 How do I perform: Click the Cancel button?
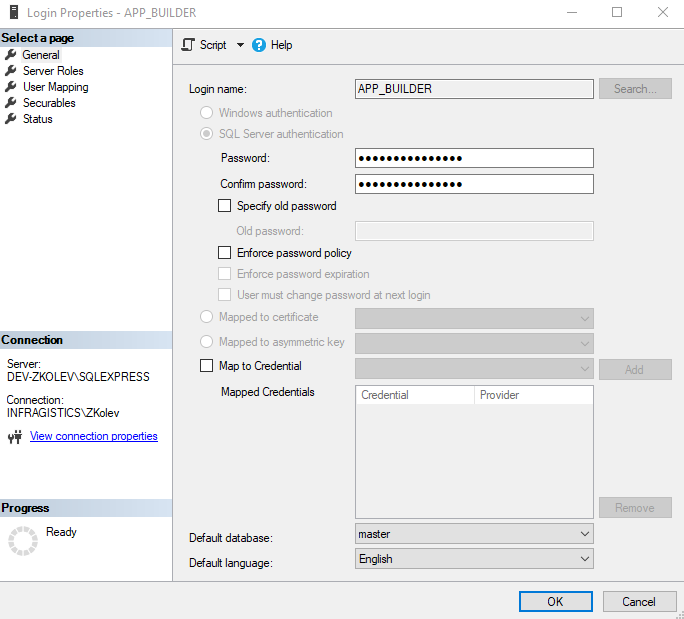639,601
